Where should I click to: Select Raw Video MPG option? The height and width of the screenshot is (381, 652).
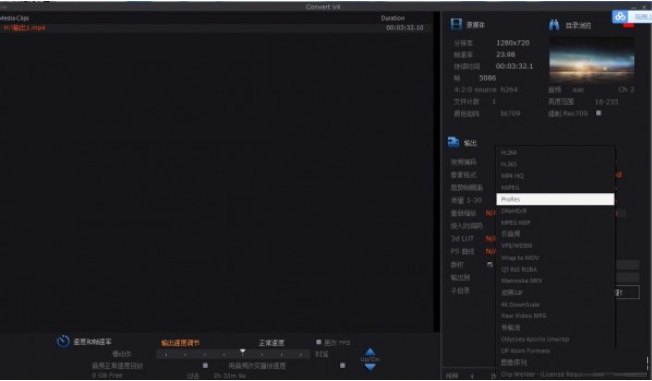tap(555, 316)
